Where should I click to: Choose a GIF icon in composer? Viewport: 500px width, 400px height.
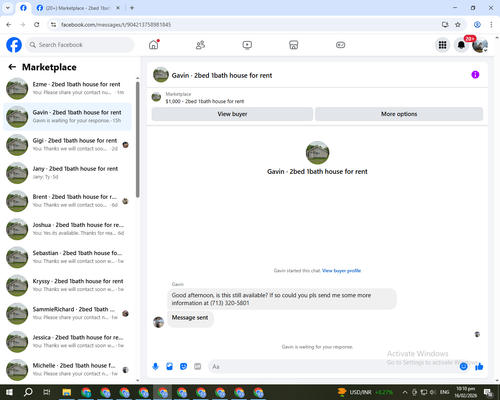(x=198, y=367)
